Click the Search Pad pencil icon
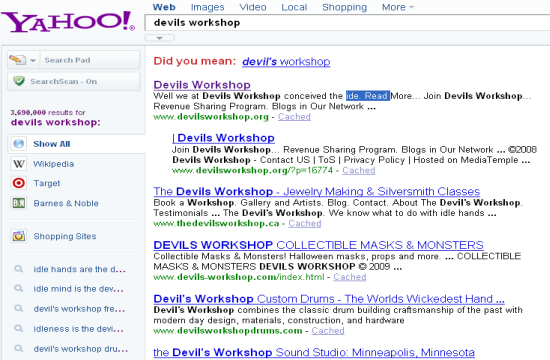Screen dimensions: 550x360 click(x=17, y=59)
